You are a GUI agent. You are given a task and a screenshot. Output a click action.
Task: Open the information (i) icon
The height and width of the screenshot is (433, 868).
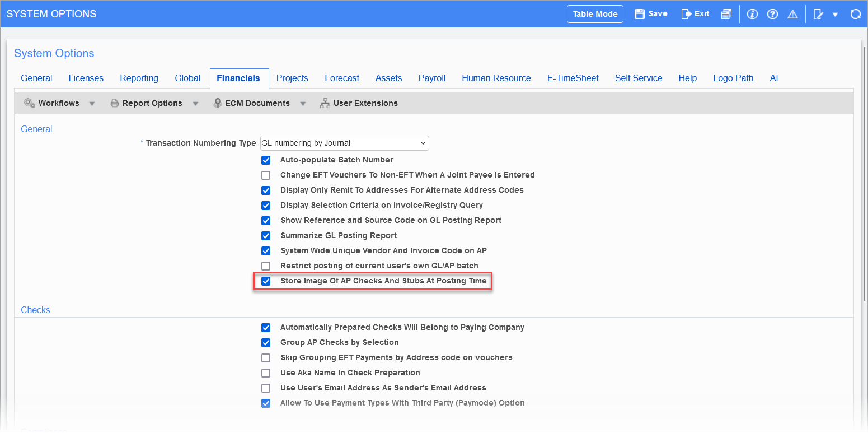[752, 14]
